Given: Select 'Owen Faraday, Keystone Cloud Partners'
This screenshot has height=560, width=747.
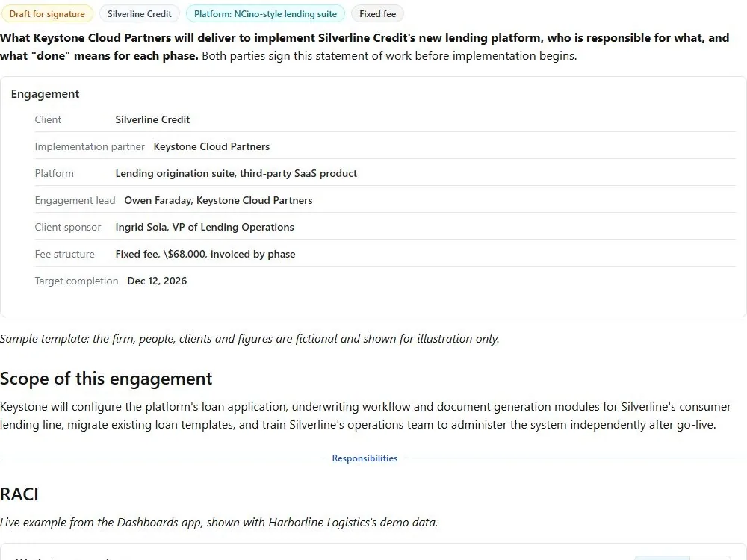Looking at the screenshot, I should click(218, 200).
